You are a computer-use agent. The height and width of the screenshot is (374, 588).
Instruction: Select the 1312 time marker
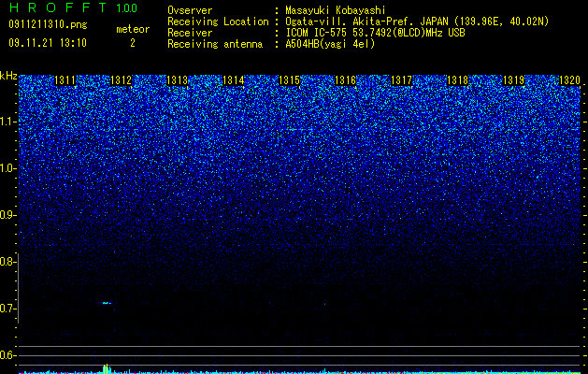pyautogui.click(x=121, y=80)
